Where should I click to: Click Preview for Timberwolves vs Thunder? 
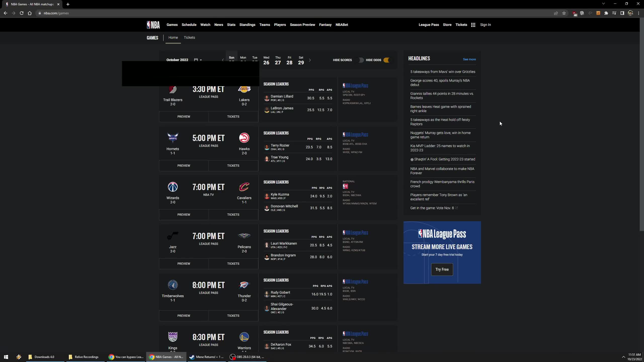[184, 316]
